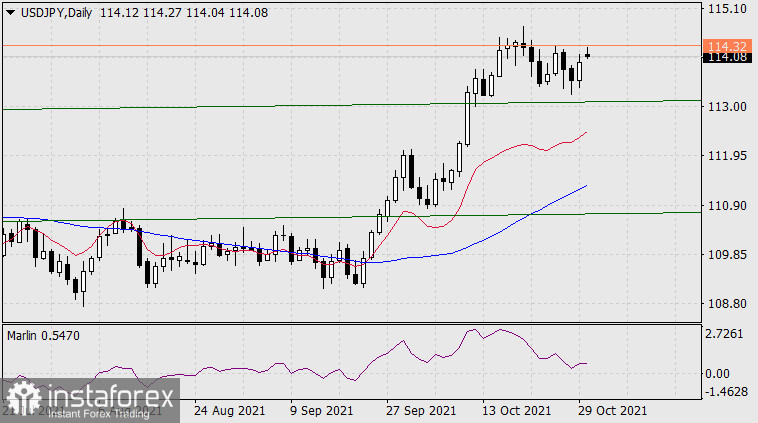Click the 29 Oct 2021 date label
Screen dimensions: 758x423
click(x=612, y=411)
